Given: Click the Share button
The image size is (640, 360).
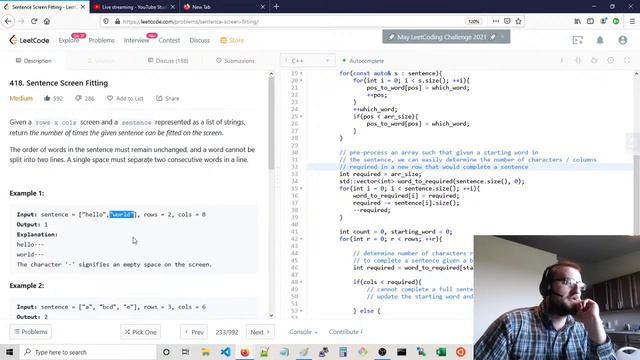Looking at the screenshot, I should point(168,98).
